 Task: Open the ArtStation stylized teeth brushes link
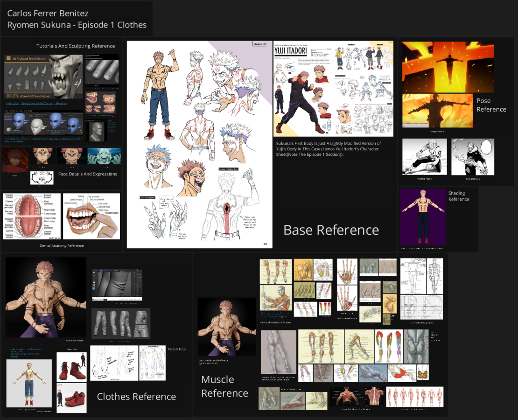click(x=36, y=104)
